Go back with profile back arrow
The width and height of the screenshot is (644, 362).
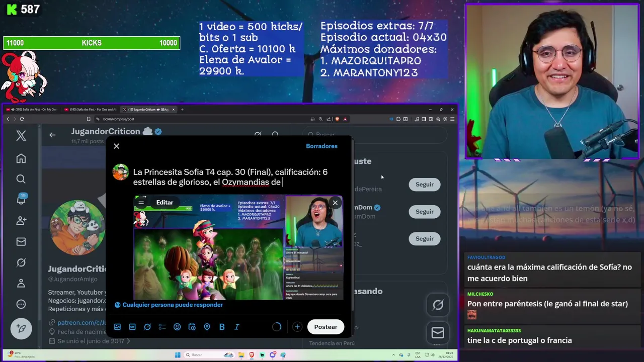click(x=52, y=135)
